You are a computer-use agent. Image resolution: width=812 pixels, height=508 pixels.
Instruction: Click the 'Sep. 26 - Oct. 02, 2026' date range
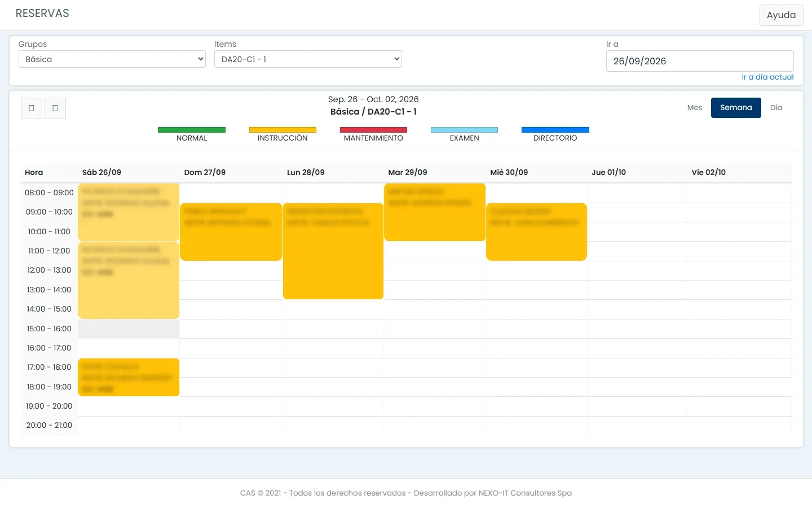click(x=373, y=99)
